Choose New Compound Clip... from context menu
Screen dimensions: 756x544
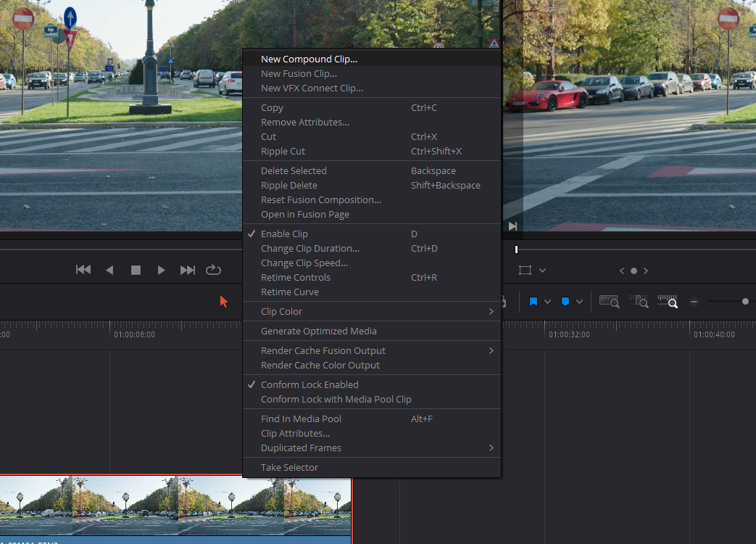point(372,59)
